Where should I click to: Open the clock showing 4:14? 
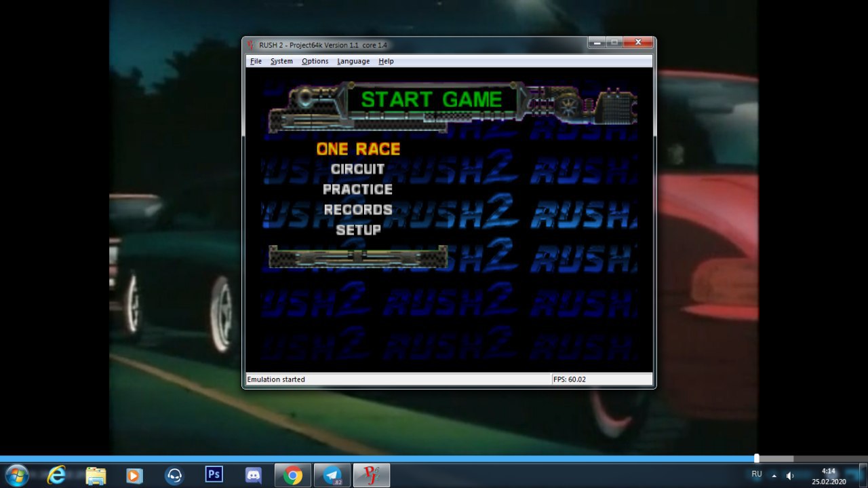click(x=829, y=476)
